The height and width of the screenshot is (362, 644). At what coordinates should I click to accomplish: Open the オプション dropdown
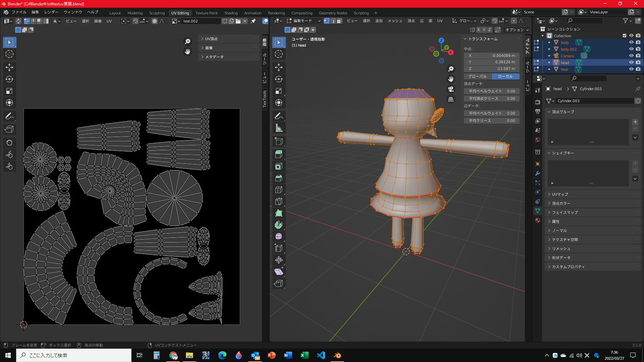517,30
